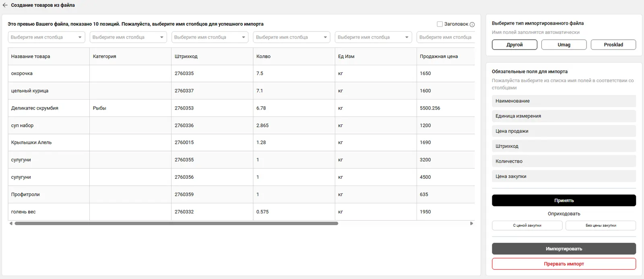Image resolution: width=644 pixels, height=279 pixels.
Task: Click Прервать импорт button
Action: tap(563, 264)
